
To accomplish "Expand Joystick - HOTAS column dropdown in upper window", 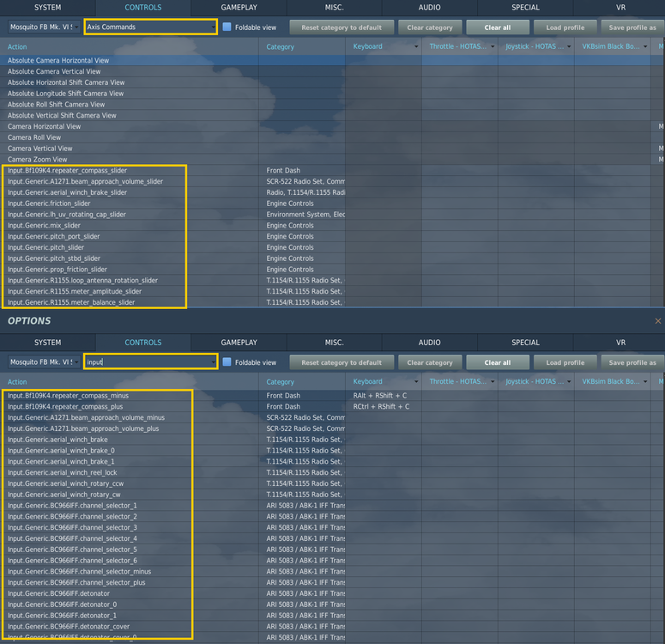I will point(569,46).
